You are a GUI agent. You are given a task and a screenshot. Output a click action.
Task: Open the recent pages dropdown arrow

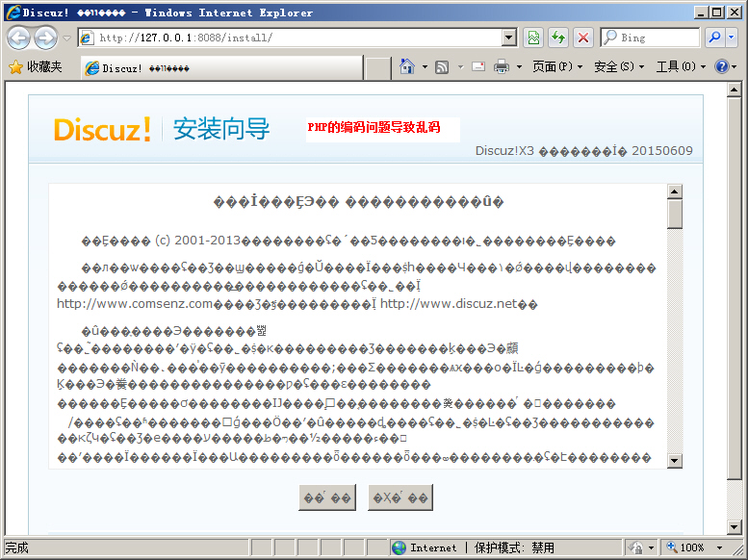coord(66,38)
